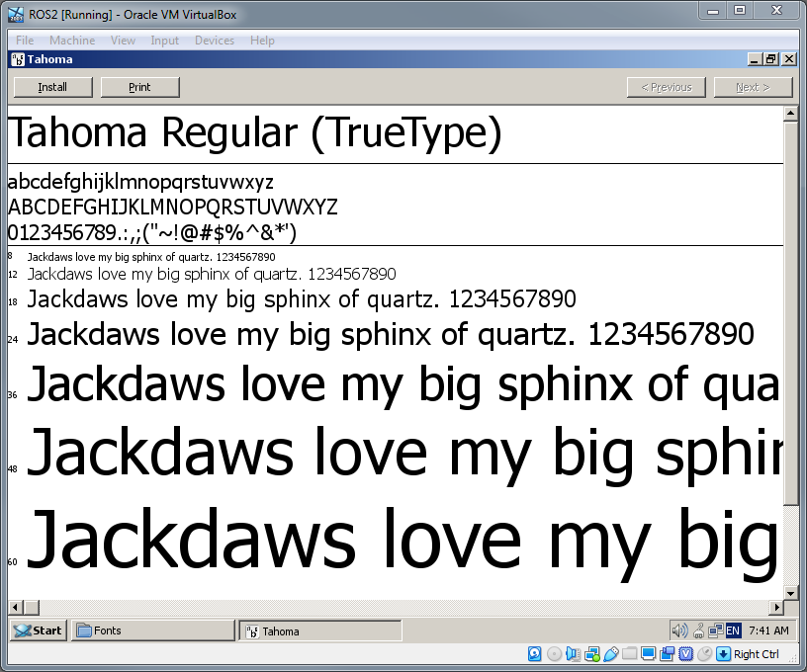Click the digits and symbols sample line
Viewport: 807px width, 672px height.
coord(152,233)
